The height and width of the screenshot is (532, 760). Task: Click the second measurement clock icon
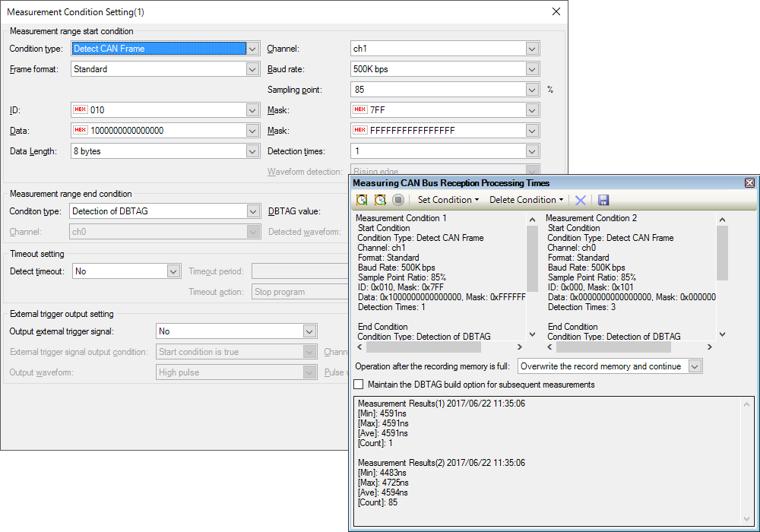point(380,200)
